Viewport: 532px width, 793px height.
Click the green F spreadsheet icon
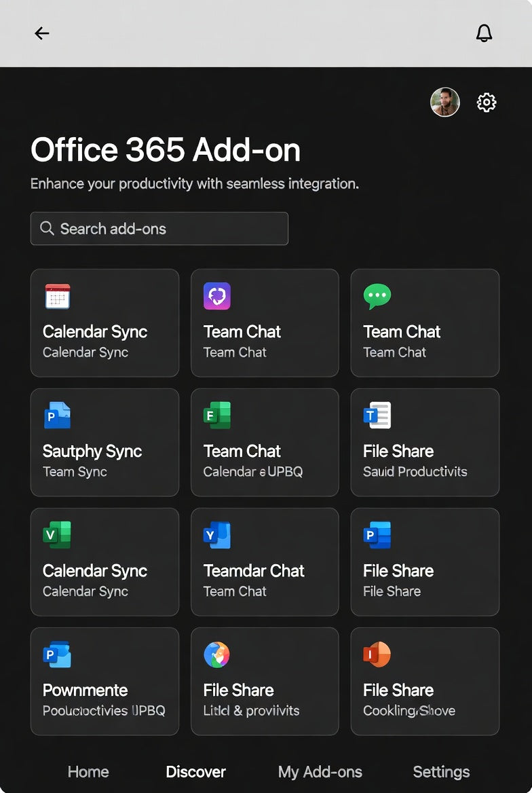click(217, 416)
